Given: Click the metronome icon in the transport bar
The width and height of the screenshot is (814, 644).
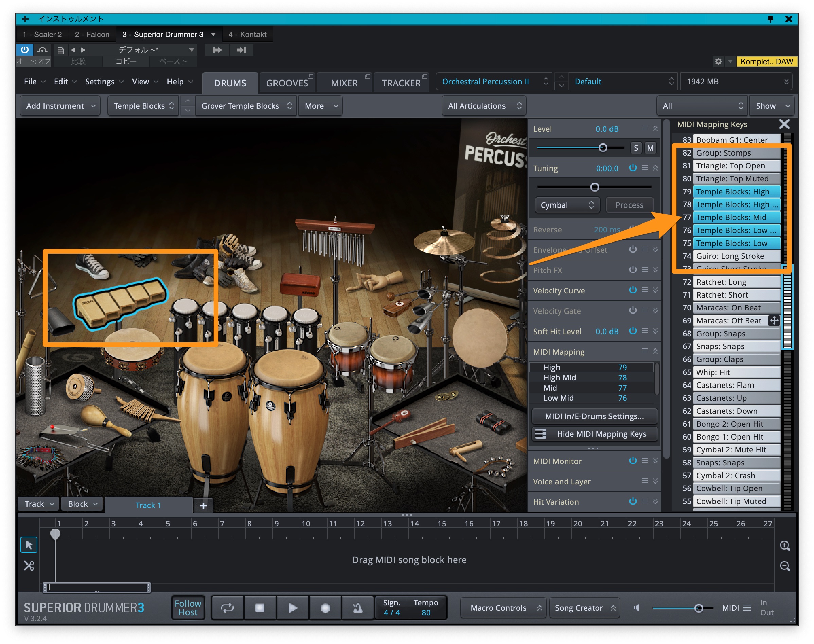Looking at the screenshot, I should click(357, 608).
